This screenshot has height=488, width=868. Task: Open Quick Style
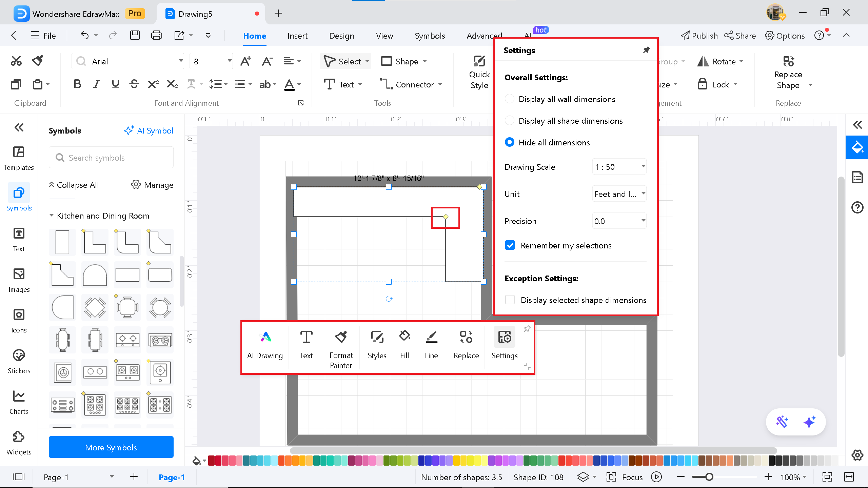(479, 73)
